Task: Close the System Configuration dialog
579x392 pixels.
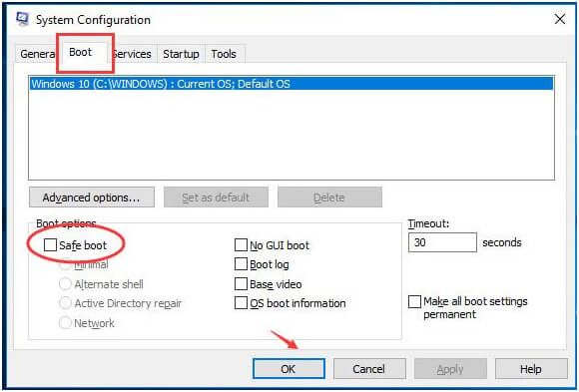Action: point(560,19)
